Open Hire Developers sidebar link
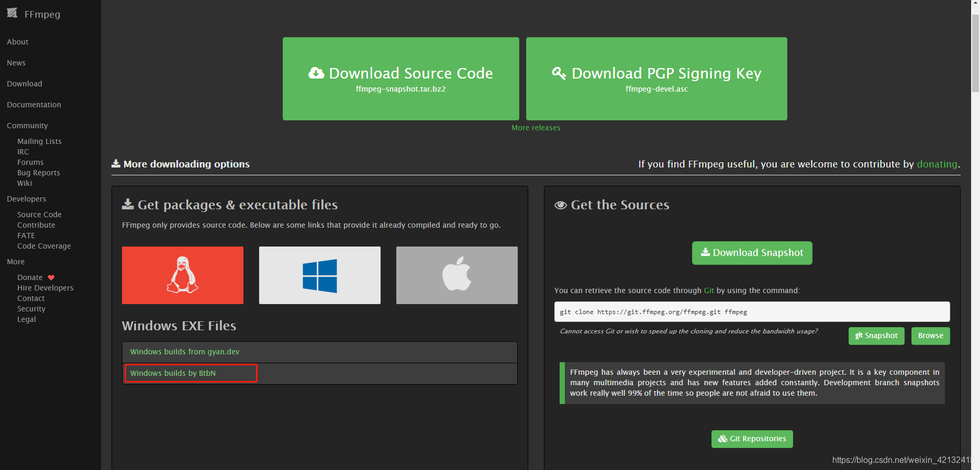 (x=46, y=288)
